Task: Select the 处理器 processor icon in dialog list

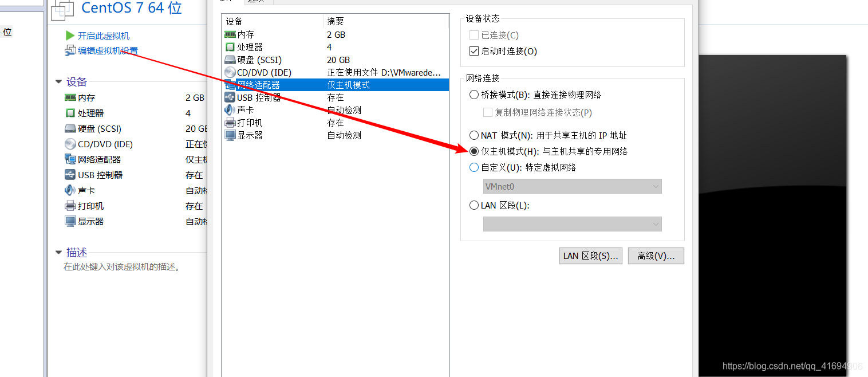Action: point(230,47)
